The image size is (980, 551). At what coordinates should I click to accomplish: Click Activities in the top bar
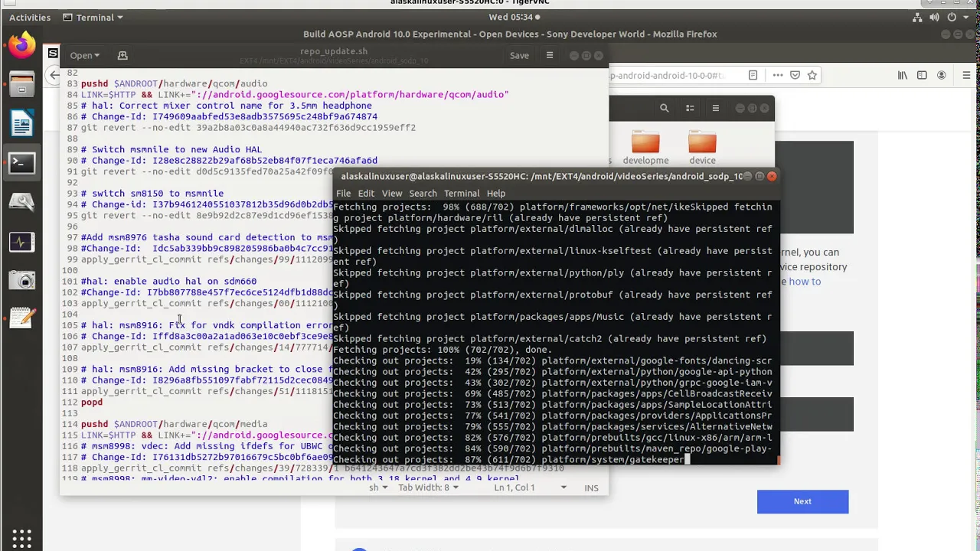[x=30, y=17]
